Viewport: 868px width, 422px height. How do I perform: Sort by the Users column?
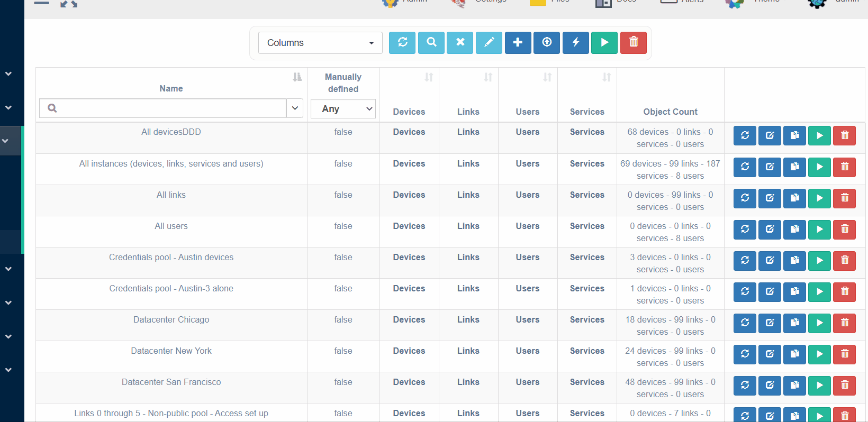[x=547, y=77]
